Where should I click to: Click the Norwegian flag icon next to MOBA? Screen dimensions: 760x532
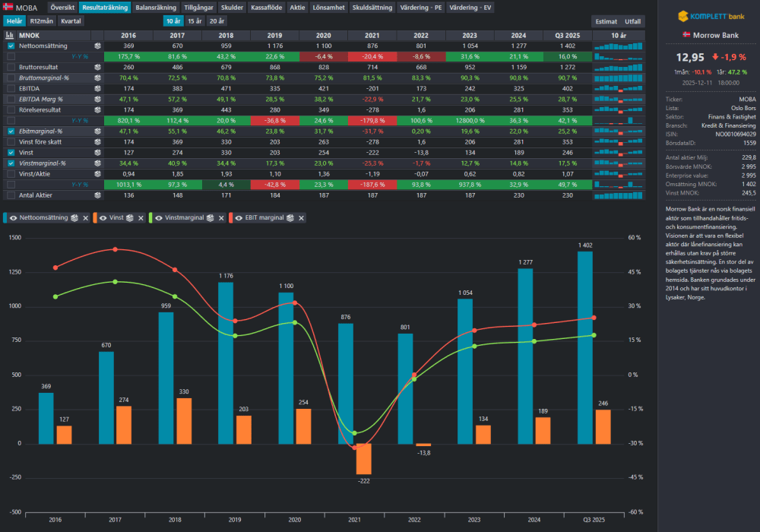click(8, 7)
